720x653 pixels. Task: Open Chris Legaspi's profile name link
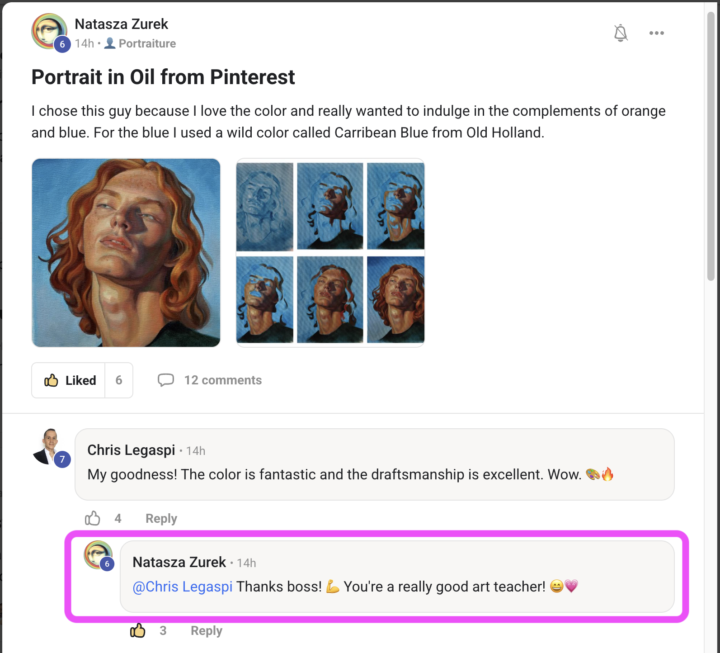(133, 451)
